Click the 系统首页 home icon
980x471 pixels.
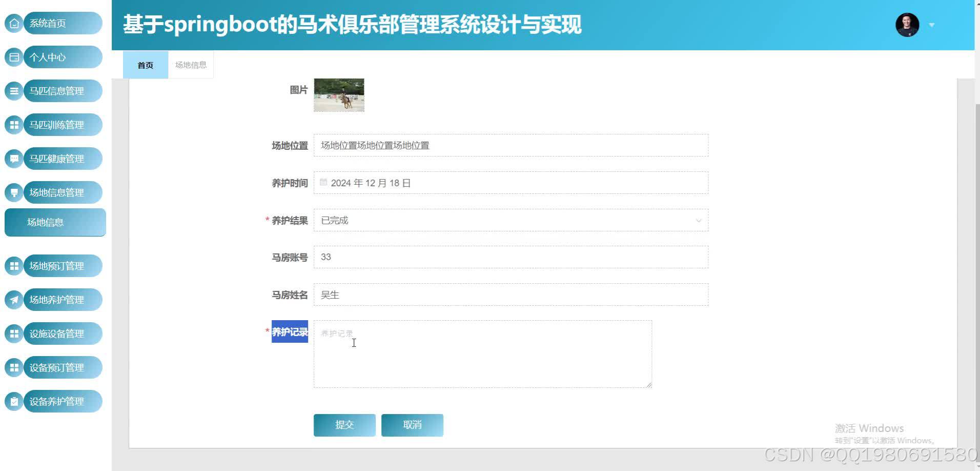pyautogui.click(x=14, y=23)
